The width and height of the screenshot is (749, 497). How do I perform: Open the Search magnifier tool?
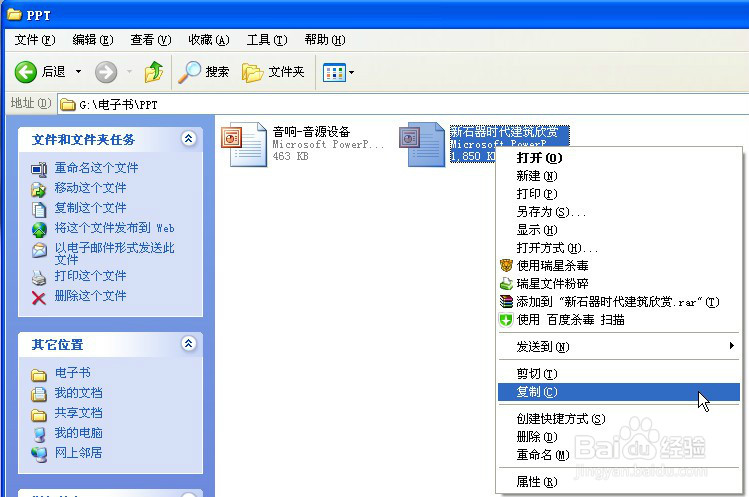pos(189,72)
